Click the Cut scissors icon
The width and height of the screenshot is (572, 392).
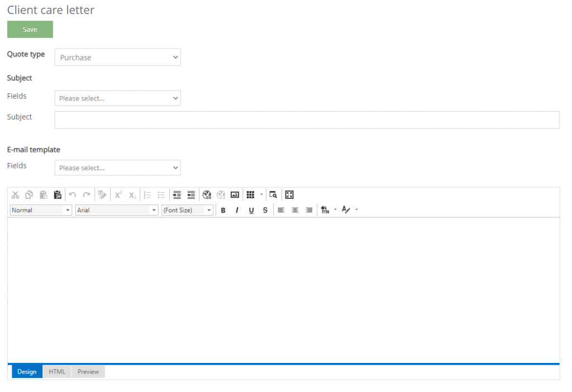(15, 195)
